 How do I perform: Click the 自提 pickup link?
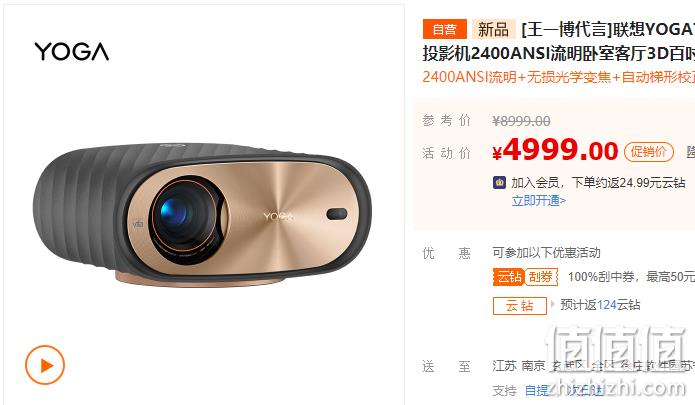coord(536,390)
